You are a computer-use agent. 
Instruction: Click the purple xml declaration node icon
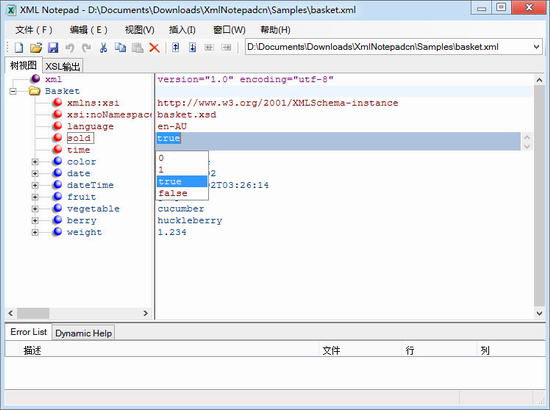tap(35, 79)
